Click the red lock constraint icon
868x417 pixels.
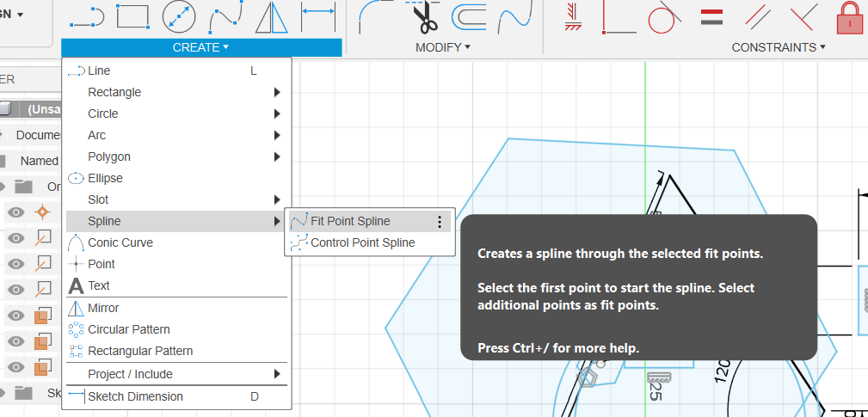click(851, 16)
